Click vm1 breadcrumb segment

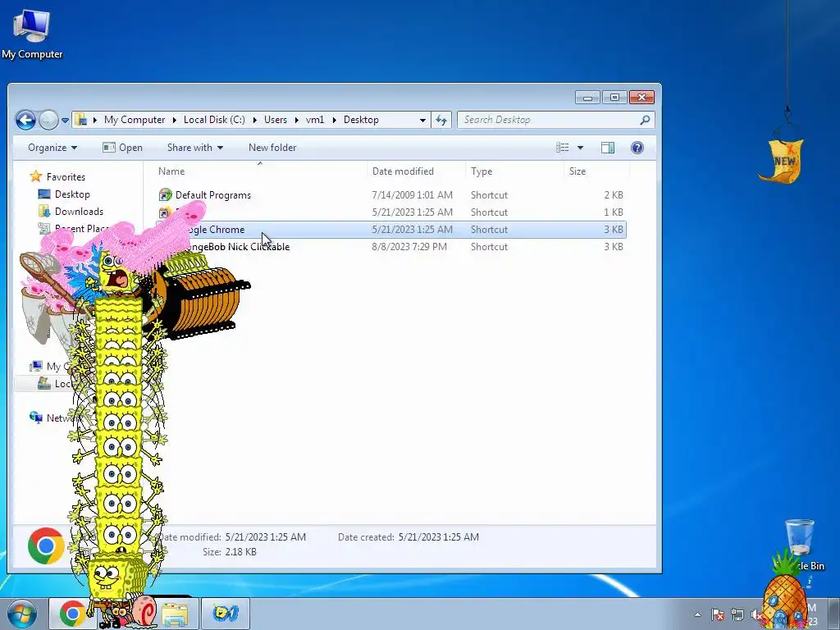[315, 120]
